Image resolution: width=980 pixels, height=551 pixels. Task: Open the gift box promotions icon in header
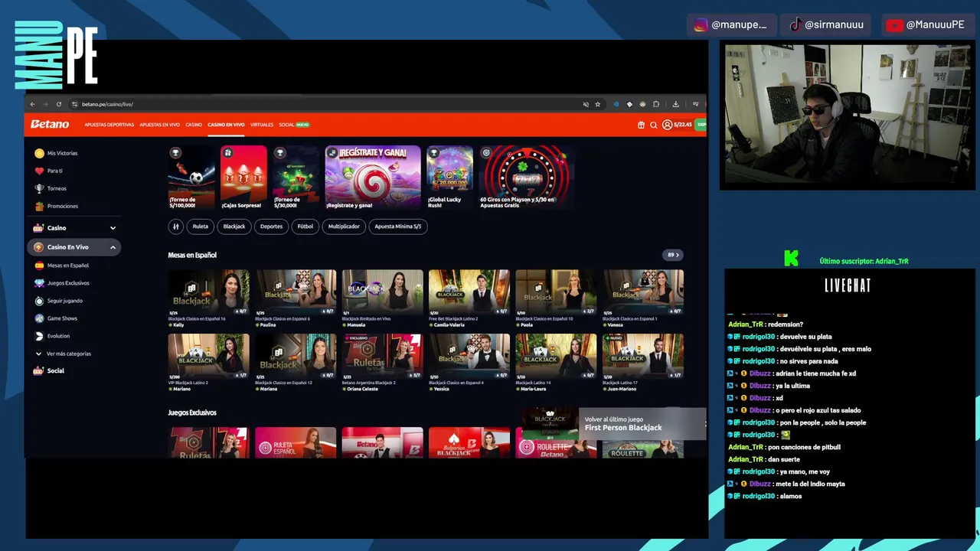(641, 125)
